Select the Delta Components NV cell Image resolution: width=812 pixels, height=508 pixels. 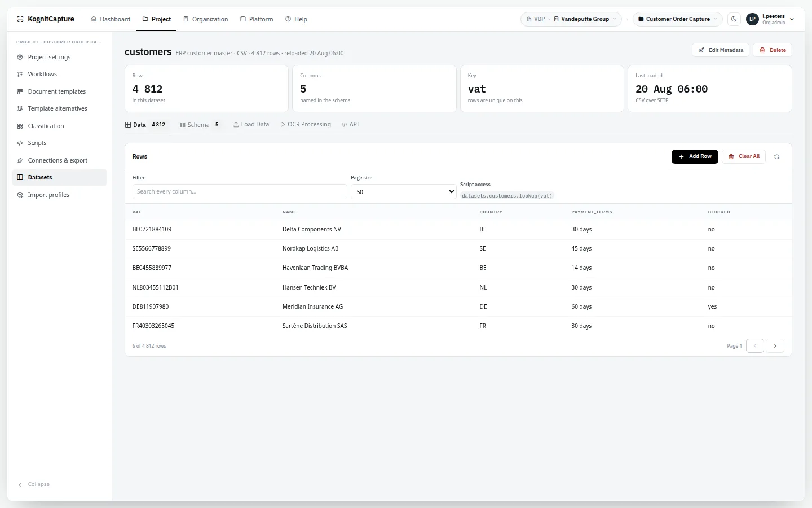(312, 230)
